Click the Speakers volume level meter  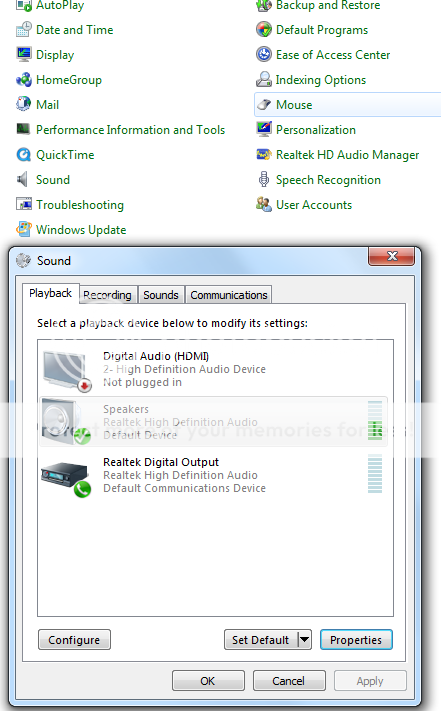(x=375, y=421)
